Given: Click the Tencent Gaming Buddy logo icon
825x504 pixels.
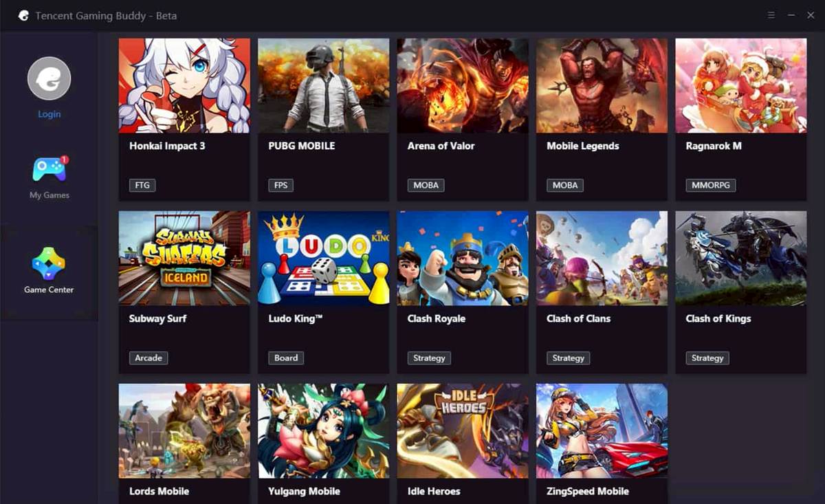Looking at the screenshot, I should coord(23,15).
